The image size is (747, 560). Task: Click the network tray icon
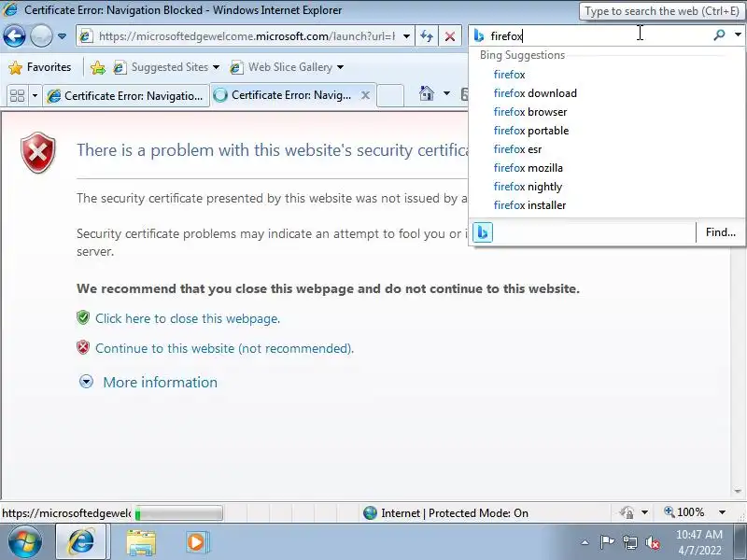pos(629,542)
